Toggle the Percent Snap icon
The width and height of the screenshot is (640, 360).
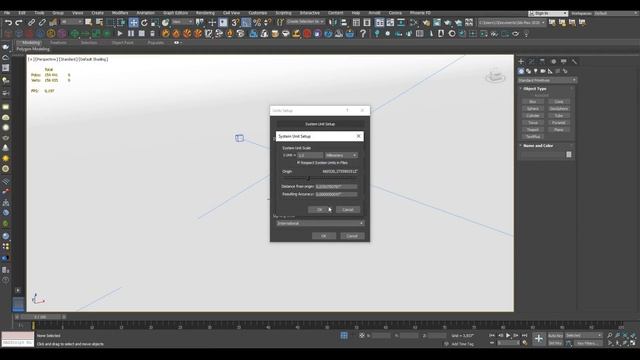pyautogui.click(x=257, y=22)
